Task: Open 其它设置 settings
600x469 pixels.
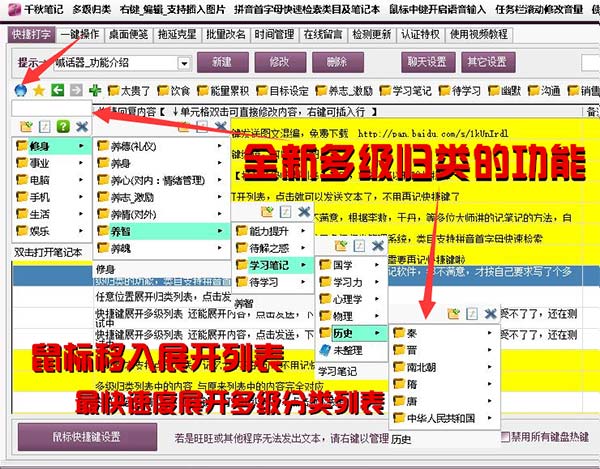Action: 488,62
